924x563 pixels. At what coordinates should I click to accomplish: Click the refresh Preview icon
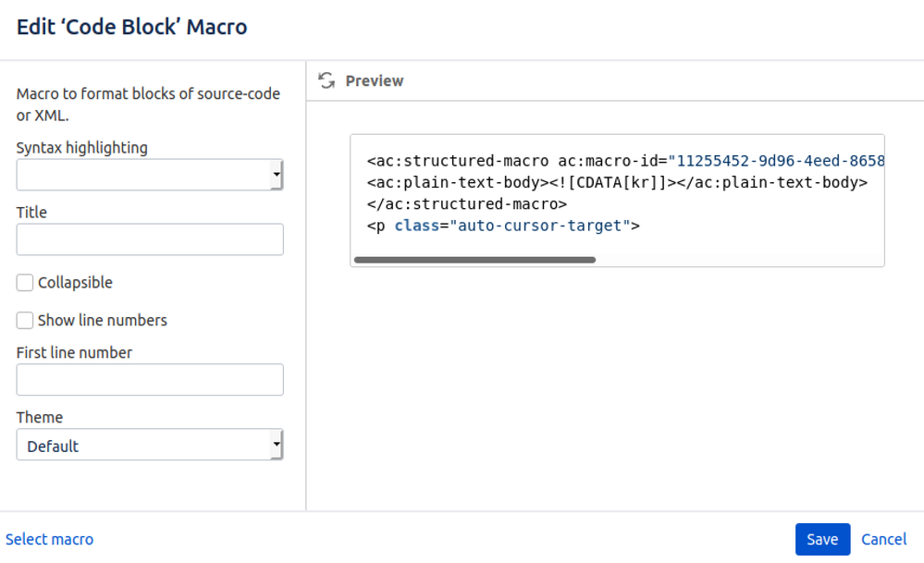coord(326,80)
